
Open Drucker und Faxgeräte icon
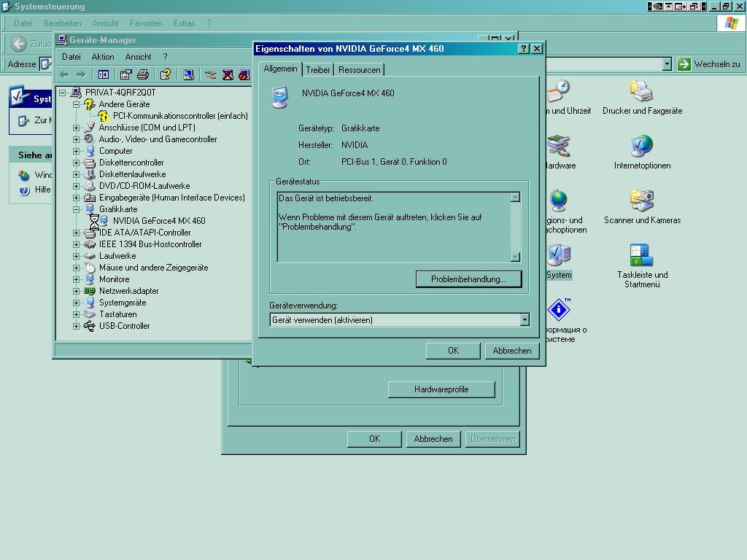coord(642,98)
